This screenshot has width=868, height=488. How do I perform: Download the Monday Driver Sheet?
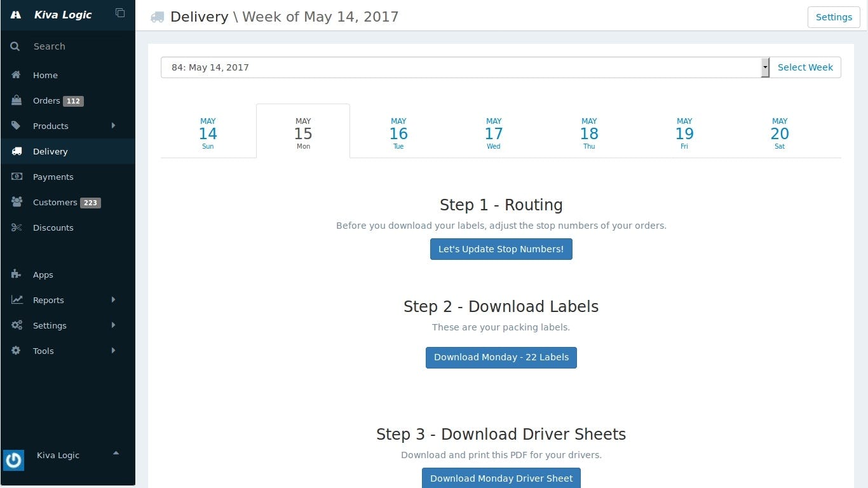pos(501,478)
